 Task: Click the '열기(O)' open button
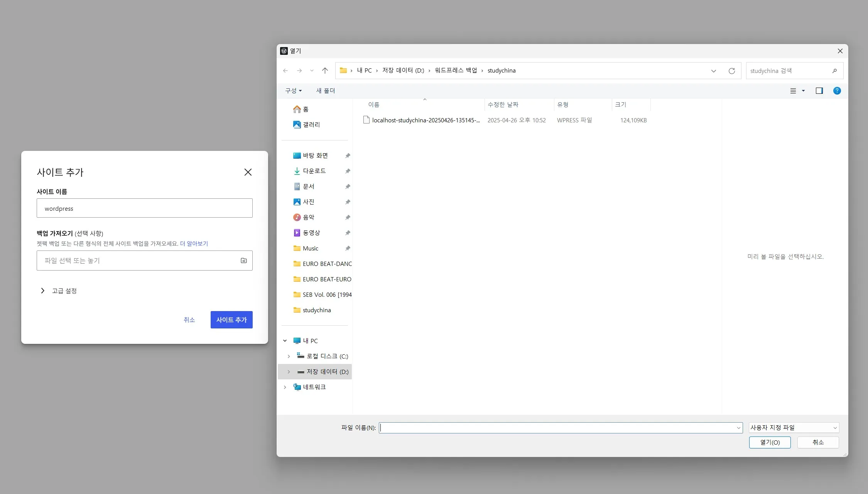[770, 442]
